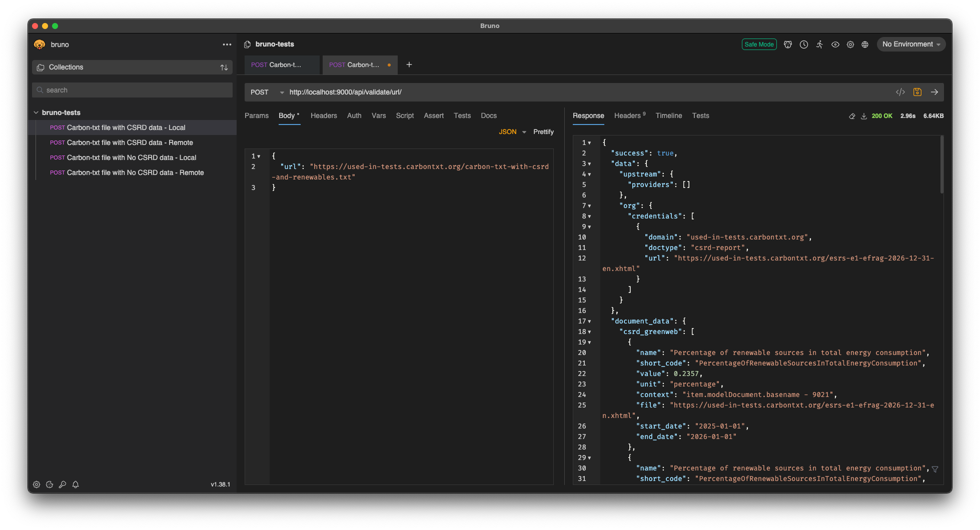Fold response line 1 arrow
This screenshot has width=980, height=530.
click(x=590, y=143)
